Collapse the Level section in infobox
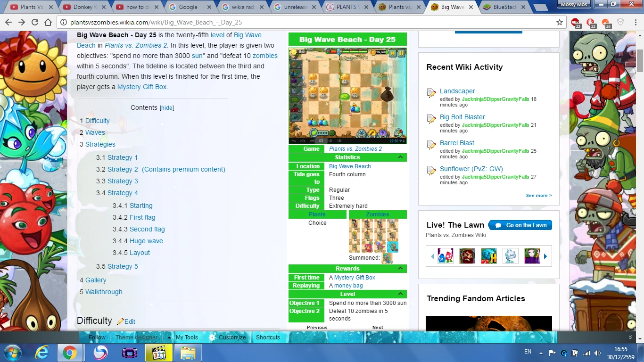This screenshot has height=362, width=644. click(400, 294)
